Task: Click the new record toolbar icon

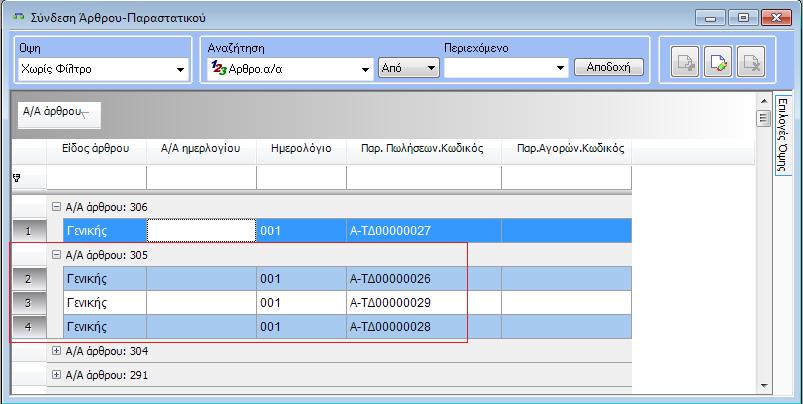Action: (x=685, y=62)
